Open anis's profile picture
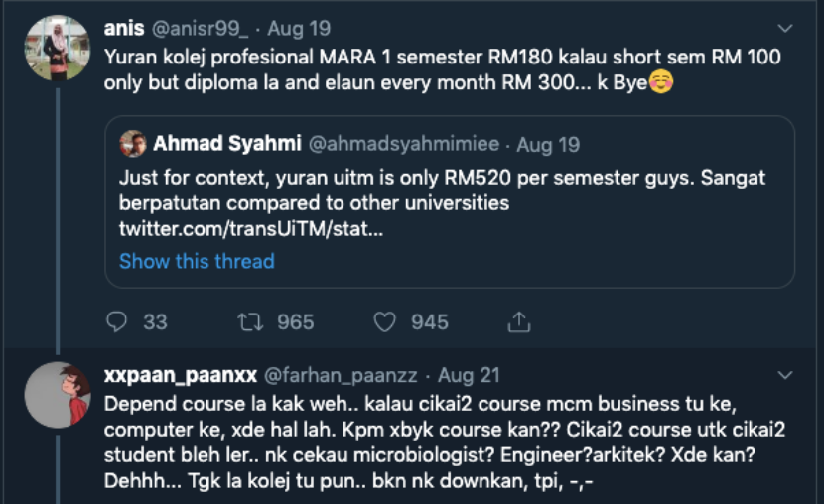The height and width of the screenshot is (504, 824). click(x=58, y=48)
